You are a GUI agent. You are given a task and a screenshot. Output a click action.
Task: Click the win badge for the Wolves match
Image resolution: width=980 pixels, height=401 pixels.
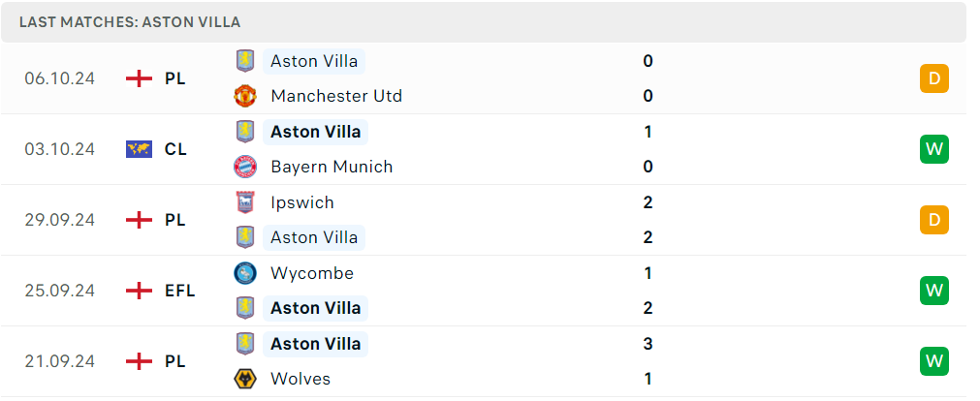[x=934, y=361]
